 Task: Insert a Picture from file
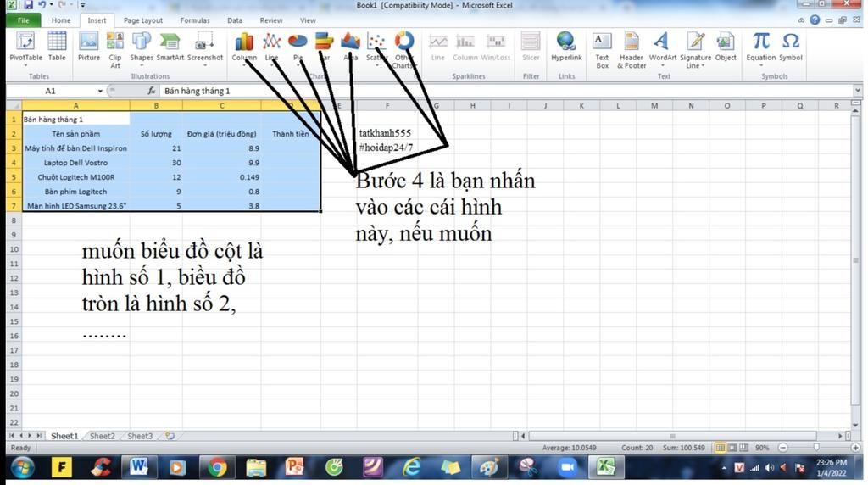tap(88, 47)
